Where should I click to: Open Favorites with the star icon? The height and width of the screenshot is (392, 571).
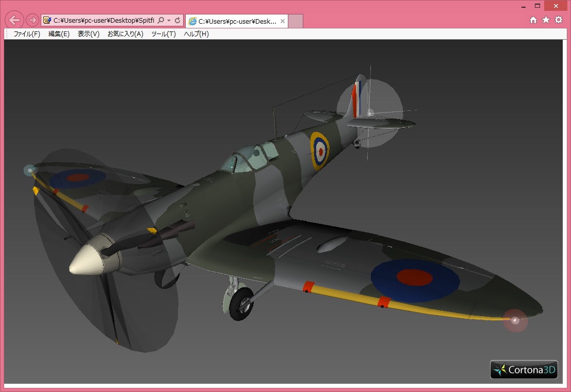coord(546,20)
